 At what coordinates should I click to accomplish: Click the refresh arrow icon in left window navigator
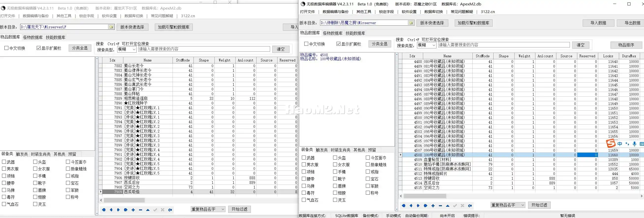click(x=170, y=210)
